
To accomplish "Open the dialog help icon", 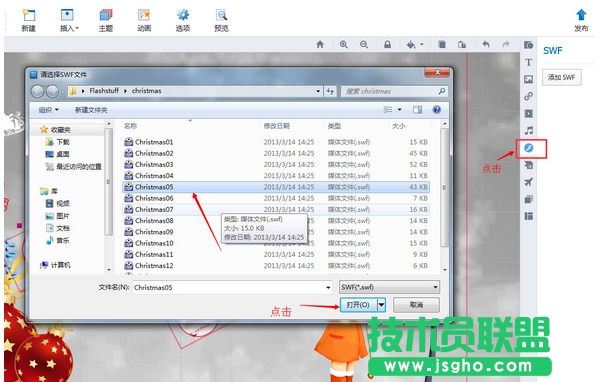I will [x=437, y=110].
